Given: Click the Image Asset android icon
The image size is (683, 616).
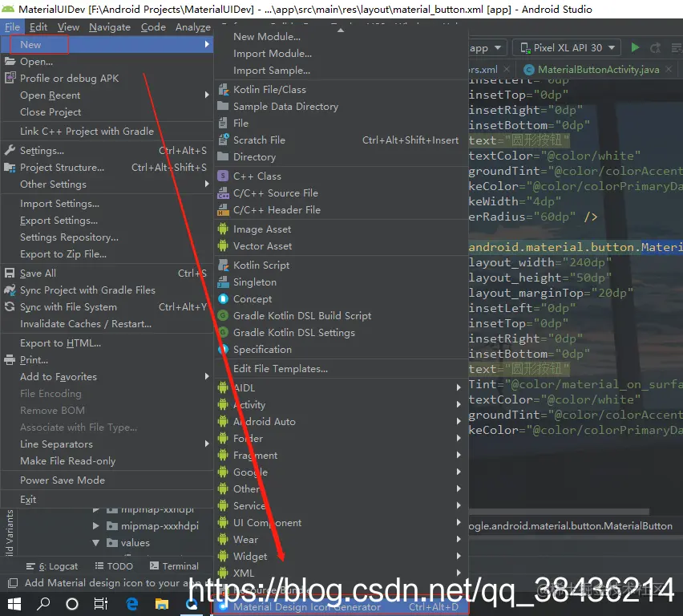Looking at the screenshot, I should 223,229.
